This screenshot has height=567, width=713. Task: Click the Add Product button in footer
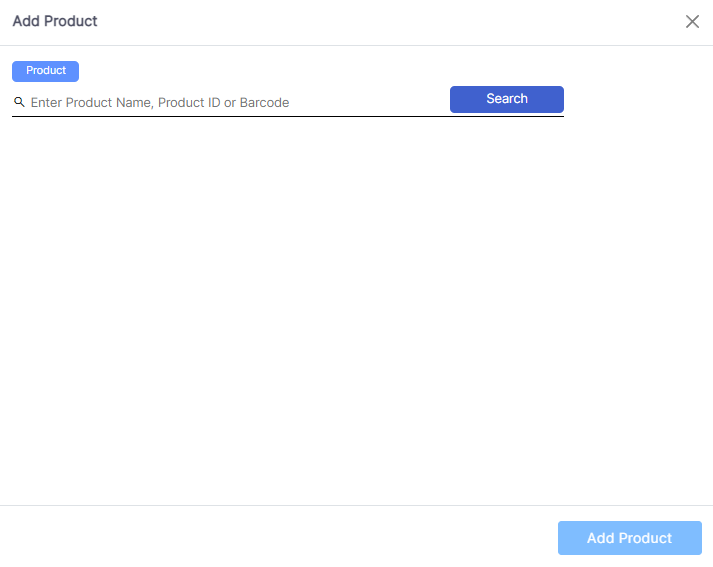click(629, 538)
